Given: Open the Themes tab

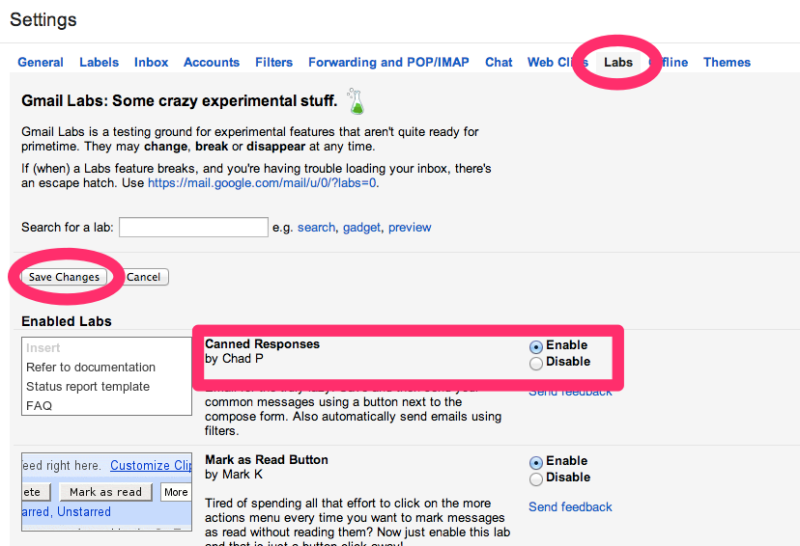Looking at the screenshot, I should [727, 62].
